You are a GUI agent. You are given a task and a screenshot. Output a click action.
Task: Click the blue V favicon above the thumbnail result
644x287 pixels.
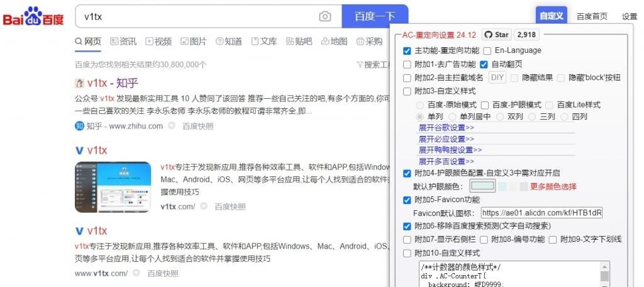click(79, 150)
